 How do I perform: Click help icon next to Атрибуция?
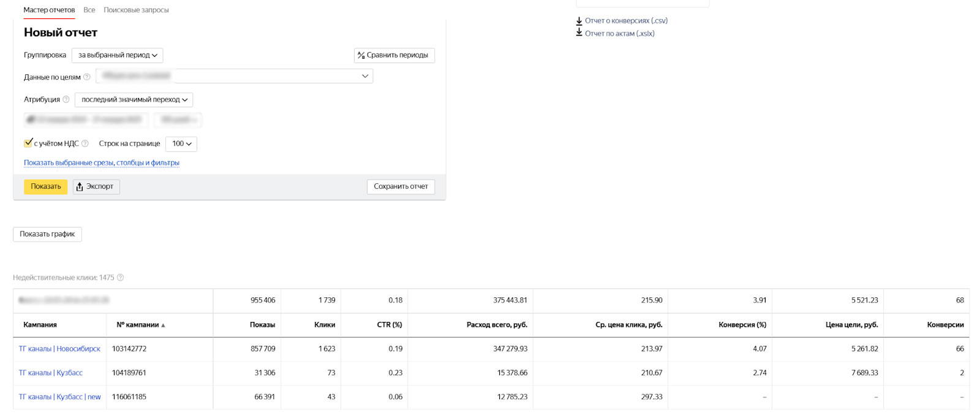coord(66,99)
